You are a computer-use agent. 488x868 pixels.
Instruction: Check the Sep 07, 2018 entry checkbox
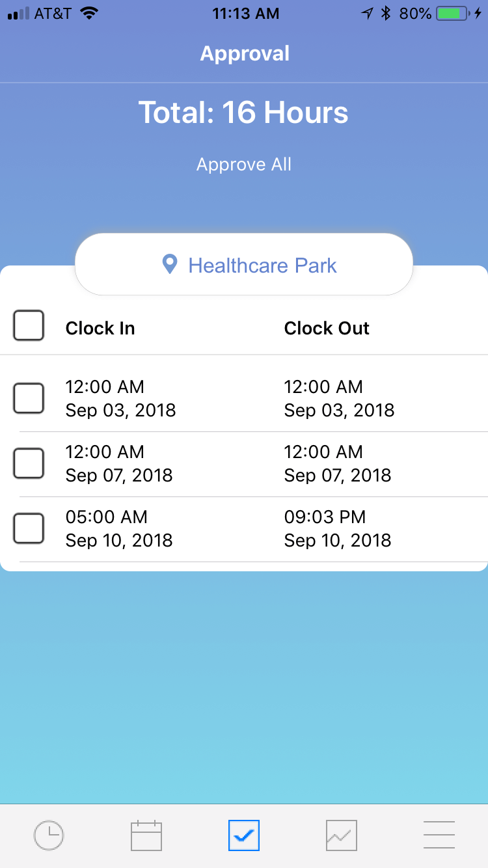point(29,463)
